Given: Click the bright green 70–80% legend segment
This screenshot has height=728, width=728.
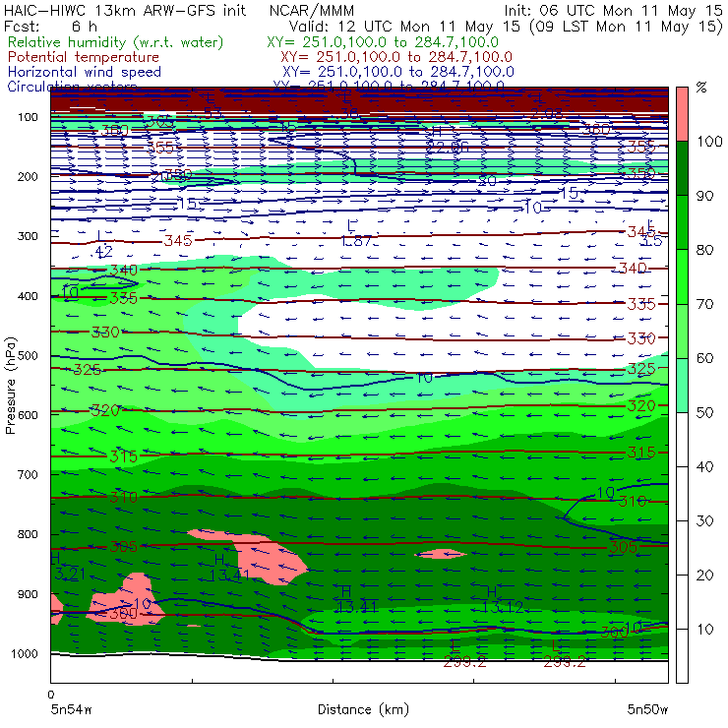Looking at the screenshot, I should [x=682, y=276].
